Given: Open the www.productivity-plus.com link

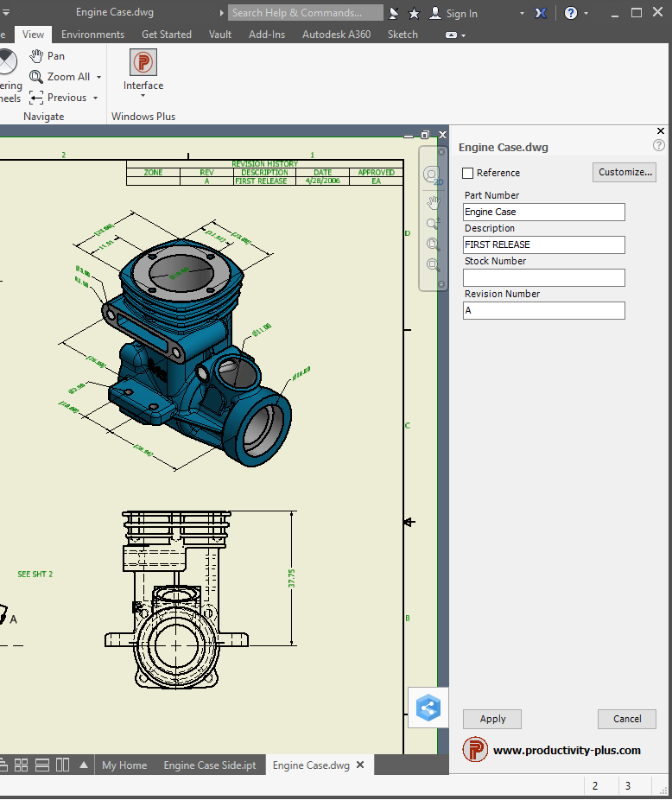Looking at the screenshot, I should 567,750.
